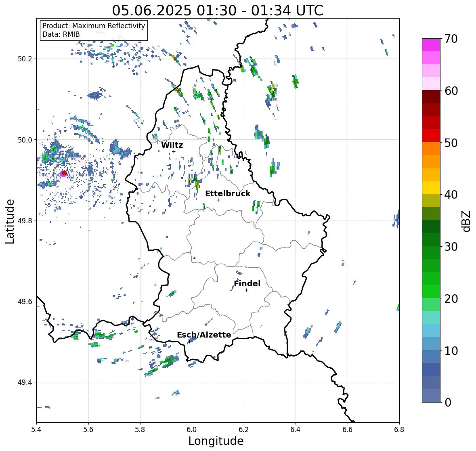The height and width of the screenshot is (451, 476).
Task: Click the 'Data: RMIB' text
Action: coord(61,34)
